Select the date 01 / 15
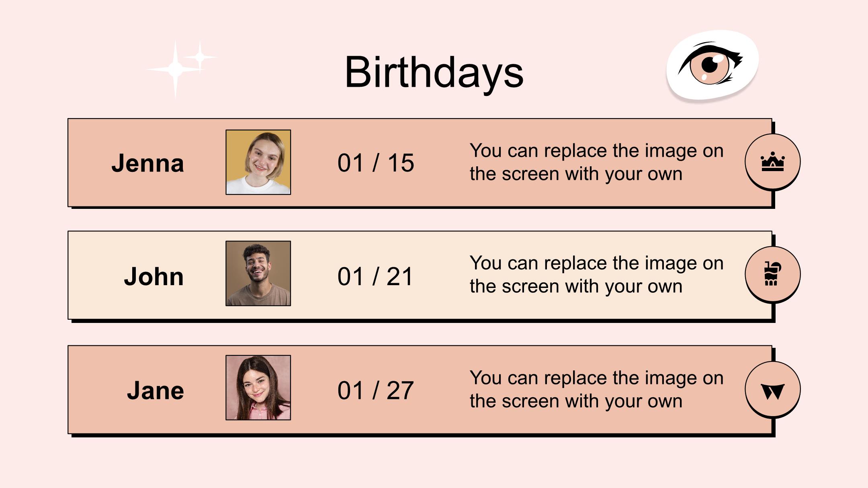The image size is (868, 488). pos(376,163)
